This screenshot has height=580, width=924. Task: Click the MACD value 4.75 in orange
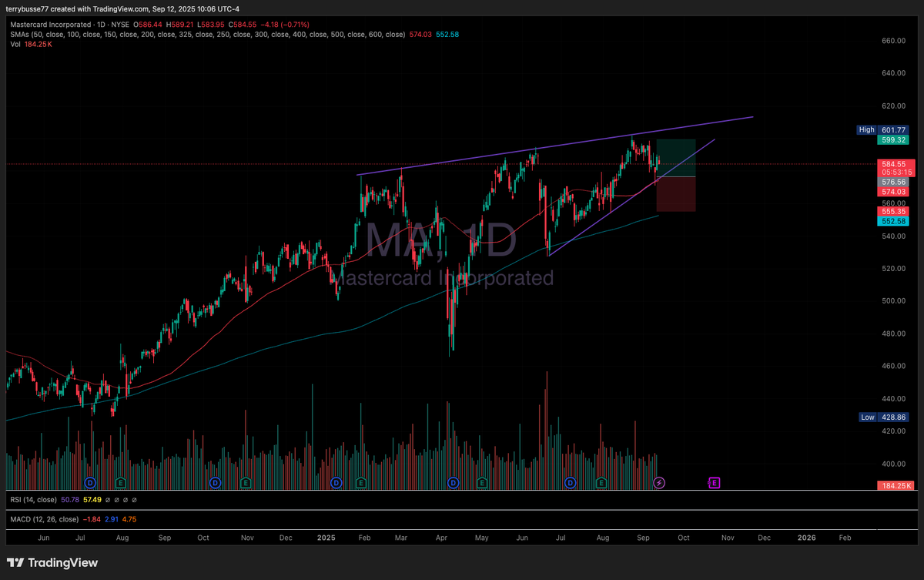pos(128,519)
